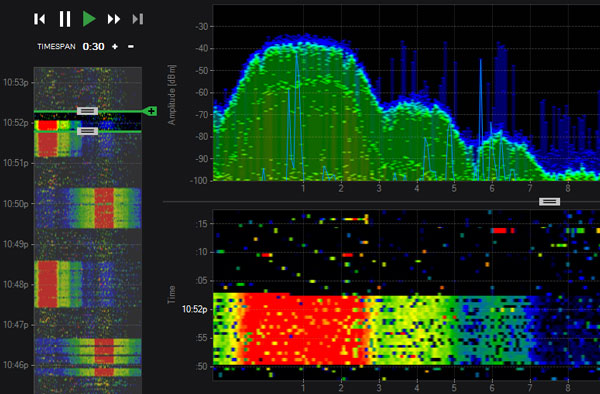Click the Amplitude [dBm] axis label
Screen dimensions: 600x394
tap(172, 94)
